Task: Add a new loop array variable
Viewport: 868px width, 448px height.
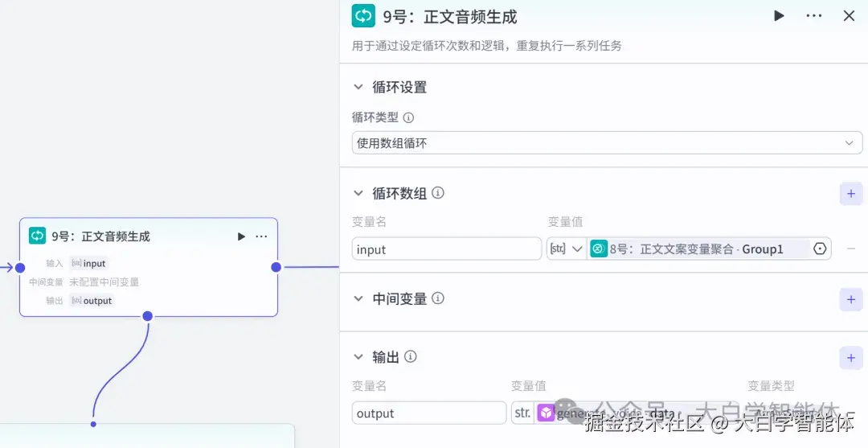Action: pos(851,194)
